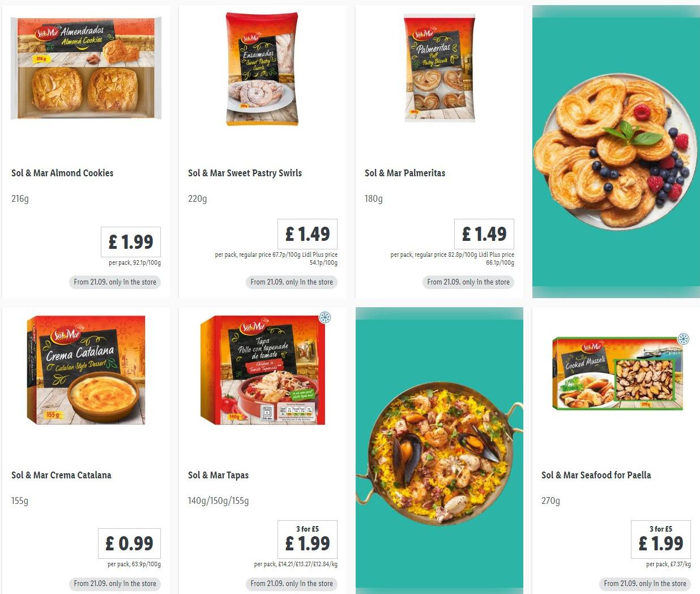
Task: Open the Crema Catalana product image
Action: 86,370
